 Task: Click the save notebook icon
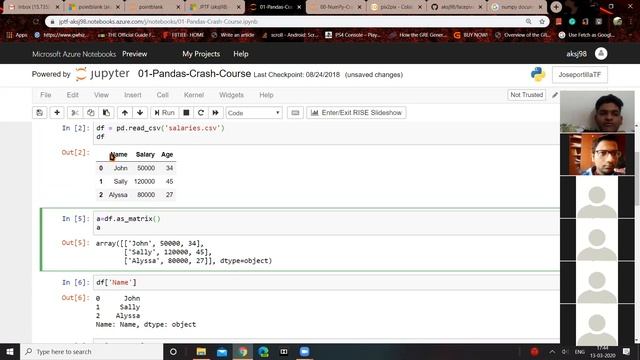click(x=40, y=113)
